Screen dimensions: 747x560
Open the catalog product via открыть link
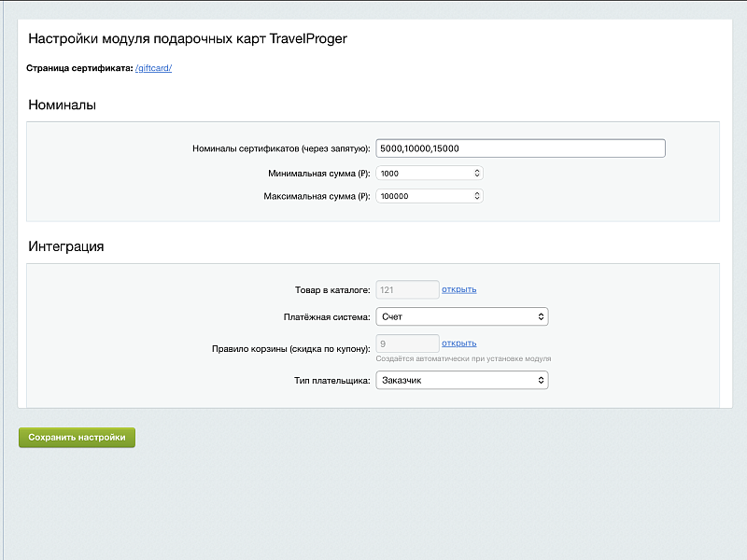click(x=458, y=289)
